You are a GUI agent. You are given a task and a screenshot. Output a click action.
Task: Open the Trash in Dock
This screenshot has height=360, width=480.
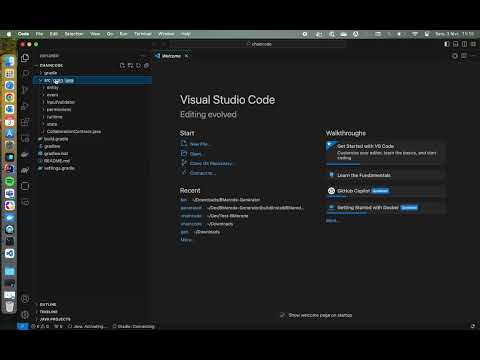9,306
